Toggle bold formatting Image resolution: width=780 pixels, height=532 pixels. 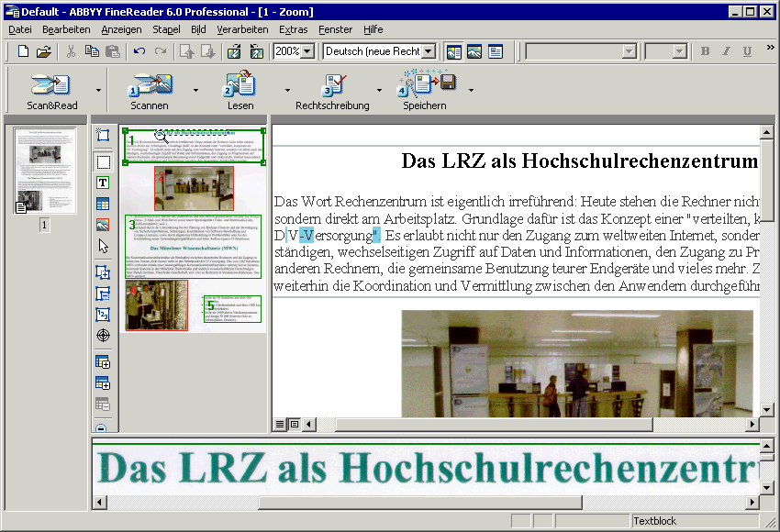[705, 51]
